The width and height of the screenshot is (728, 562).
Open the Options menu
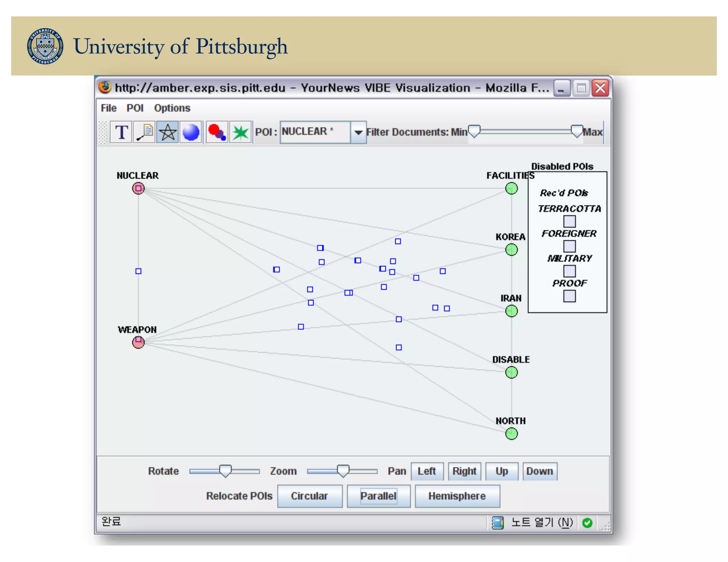pyautogui.click(x=172, y=108)
